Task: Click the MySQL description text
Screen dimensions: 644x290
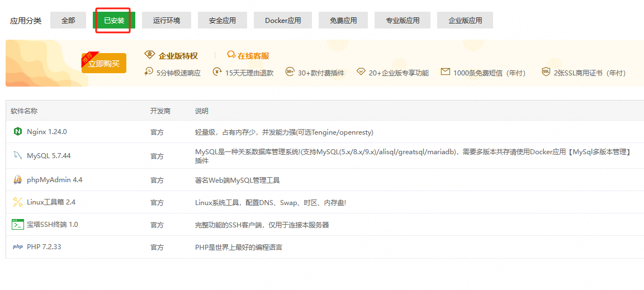Action: pyautogui.click(x=413, y=156)
